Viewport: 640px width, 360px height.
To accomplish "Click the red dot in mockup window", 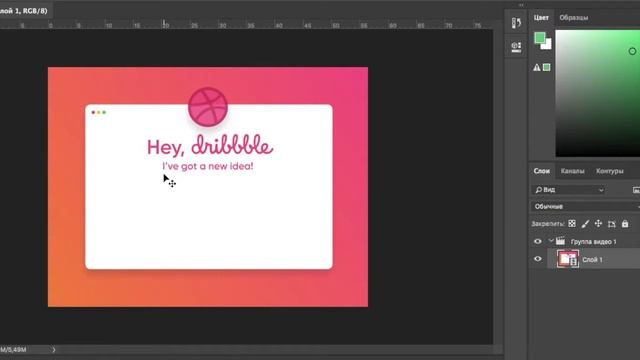I will [93, 112].
